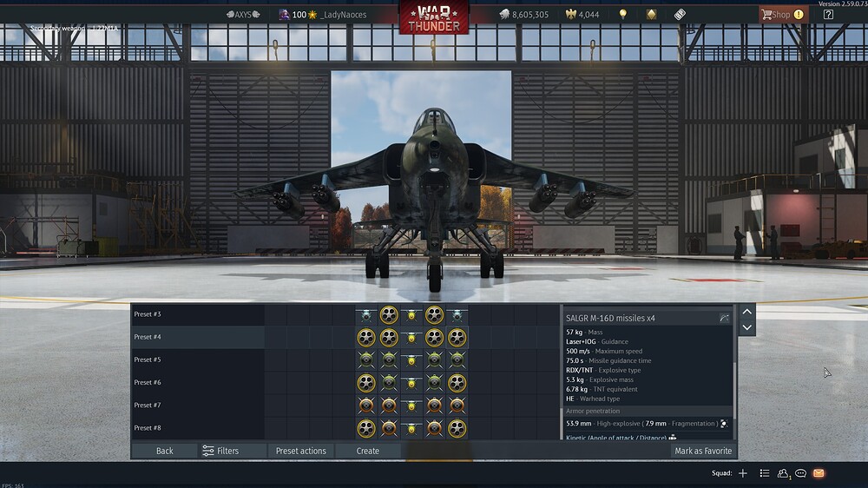Click the War Thunder logo

pos(433,17)
